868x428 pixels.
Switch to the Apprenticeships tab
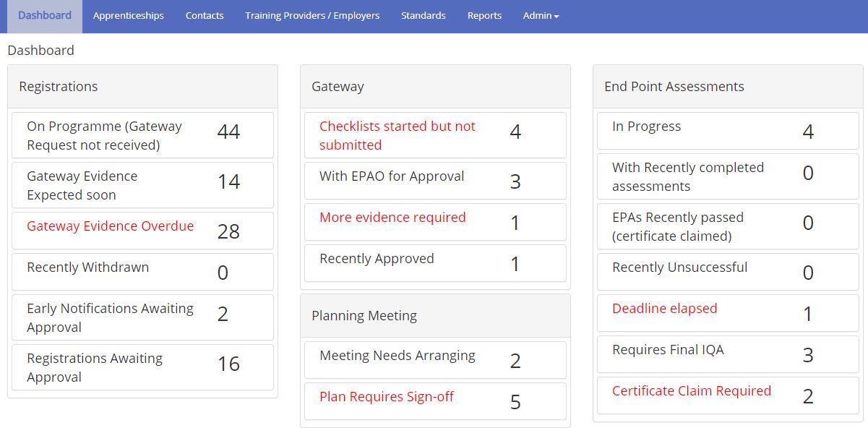coord(128,16)
